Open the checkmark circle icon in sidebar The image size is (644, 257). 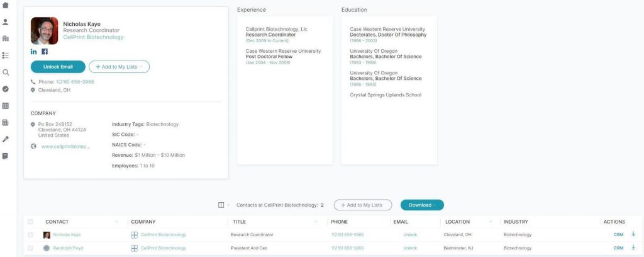coord(5,89)
